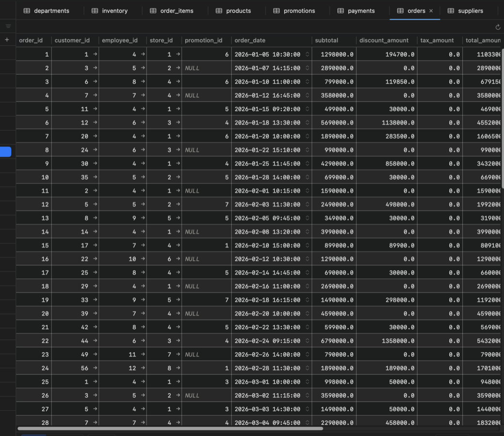The image size is (504, 436).
Task: Follow employee_id 10 arrow in order 16
Action: pos(143,259)
